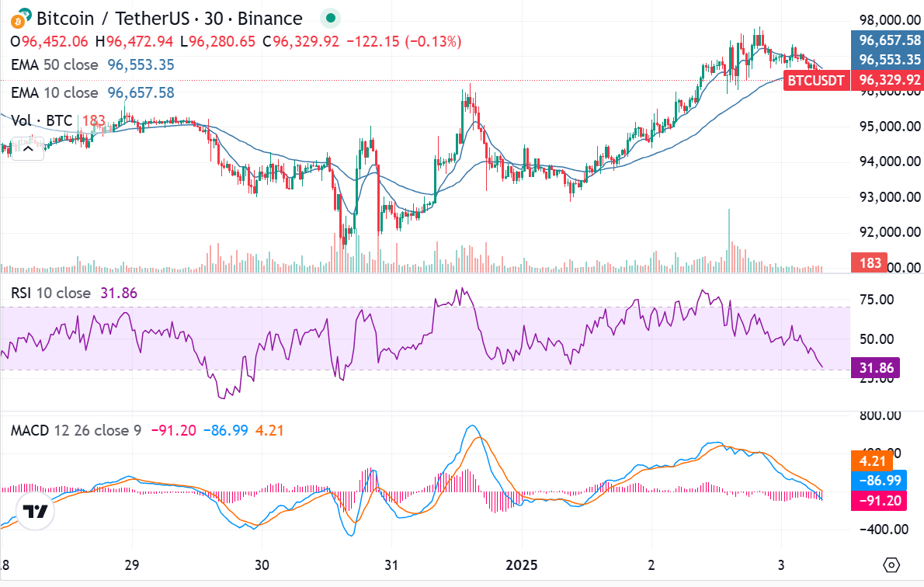The image size is (924, 587).
Task: Click −400.00 on the MACD scale
Action: point(884,529)
